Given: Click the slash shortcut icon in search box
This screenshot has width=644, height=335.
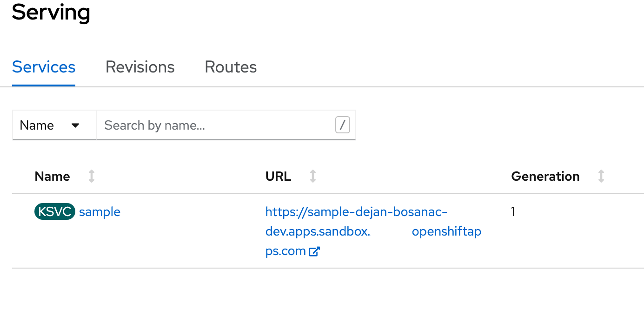Looking at the screenshot, I should click(x=343, y=125).
